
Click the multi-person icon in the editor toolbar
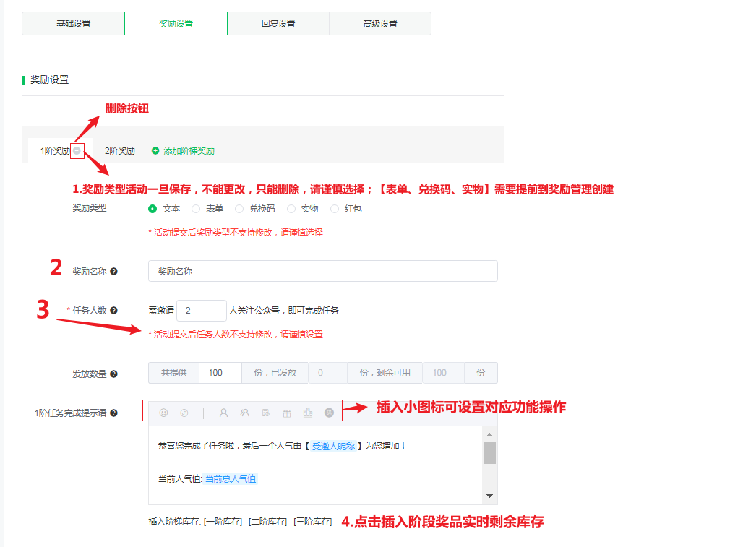coord(245,412)
